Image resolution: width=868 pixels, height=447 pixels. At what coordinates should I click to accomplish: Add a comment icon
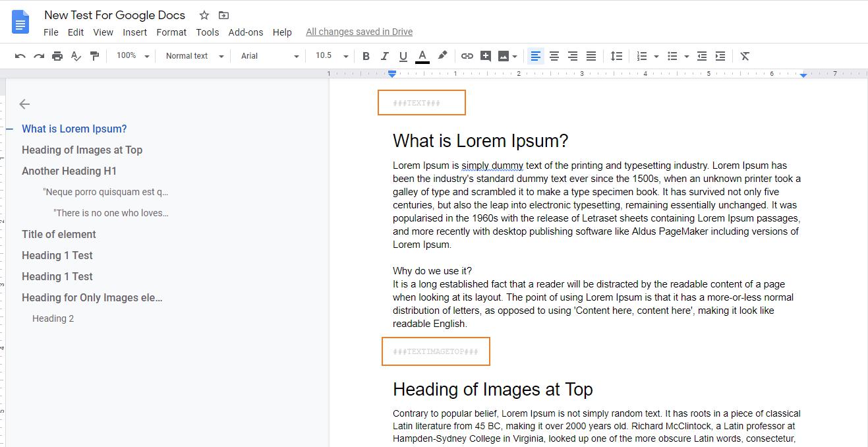(486, 56)
